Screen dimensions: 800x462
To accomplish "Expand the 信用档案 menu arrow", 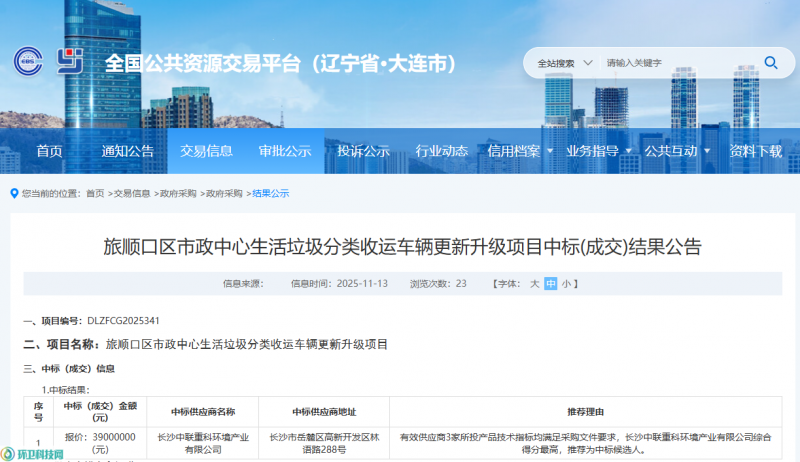I will pyautogui.click(x=549, y=151).
